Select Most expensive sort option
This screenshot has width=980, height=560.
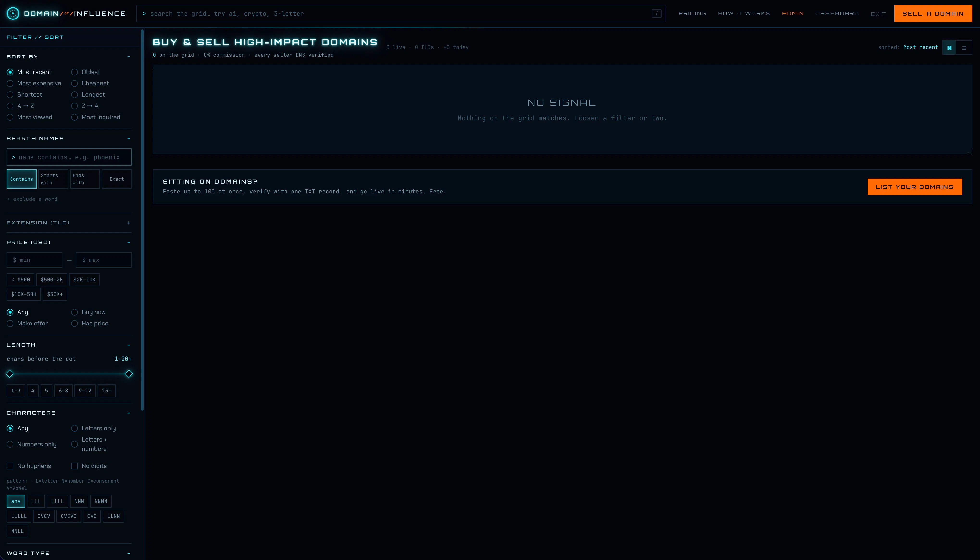click(34, 83)
